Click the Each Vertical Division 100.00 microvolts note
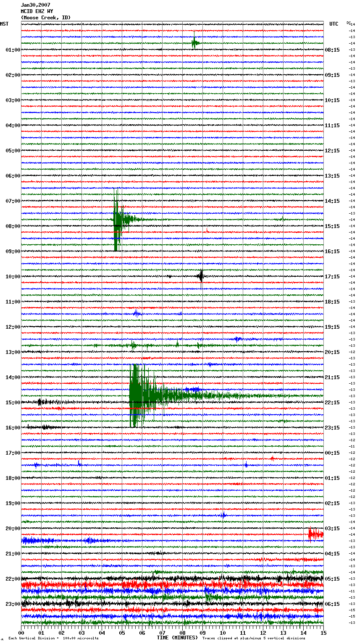The image size is (357, 644). click(x=53, y=638)
